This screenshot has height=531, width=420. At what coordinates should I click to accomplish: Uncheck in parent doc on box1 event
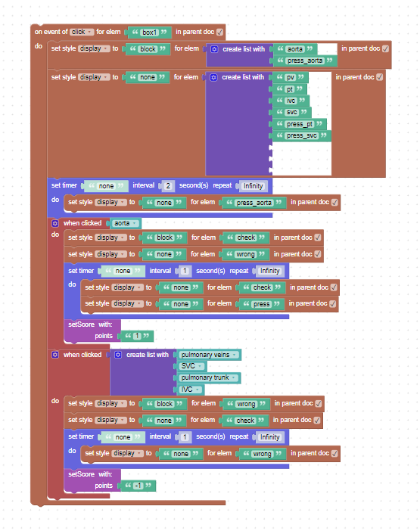pyautogui.click(x=219, y=33)
